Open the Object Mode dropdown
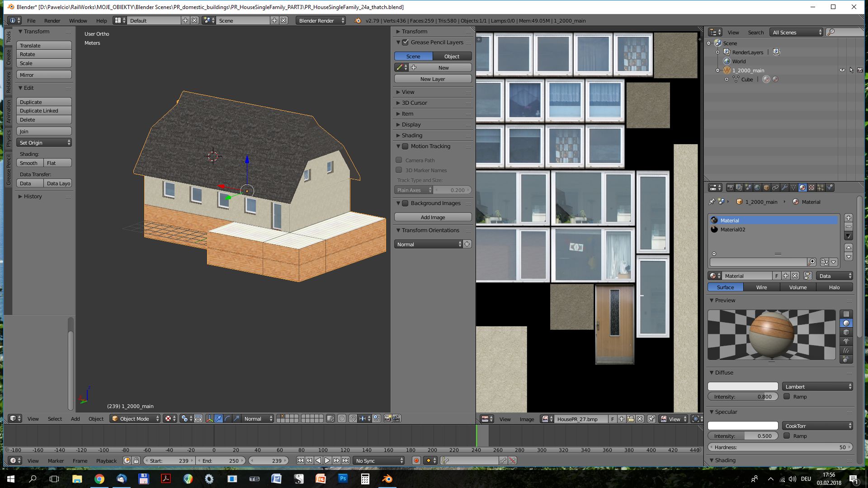 point(135,419)
